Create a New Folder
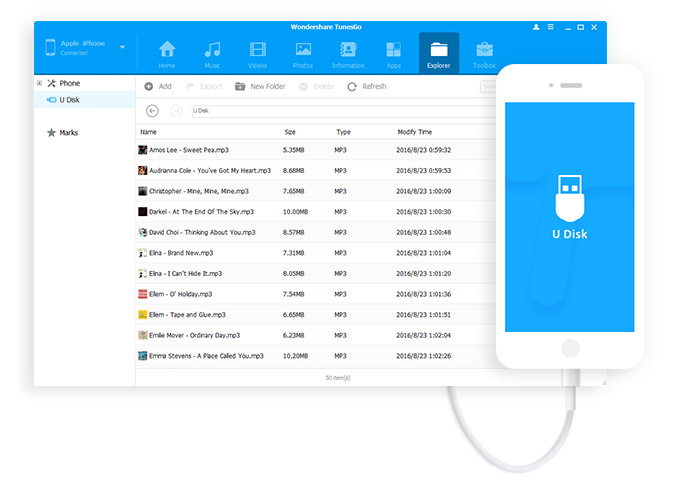The height and width of the screenshot is (487, 696). point(260,87)
